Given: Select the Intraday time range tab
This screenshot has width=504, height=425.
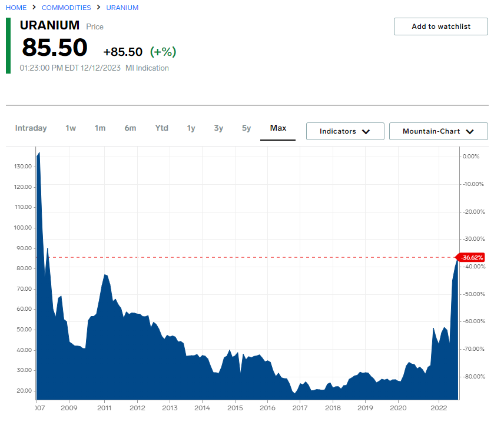Looking at the screenshot, I should (31, 128).
